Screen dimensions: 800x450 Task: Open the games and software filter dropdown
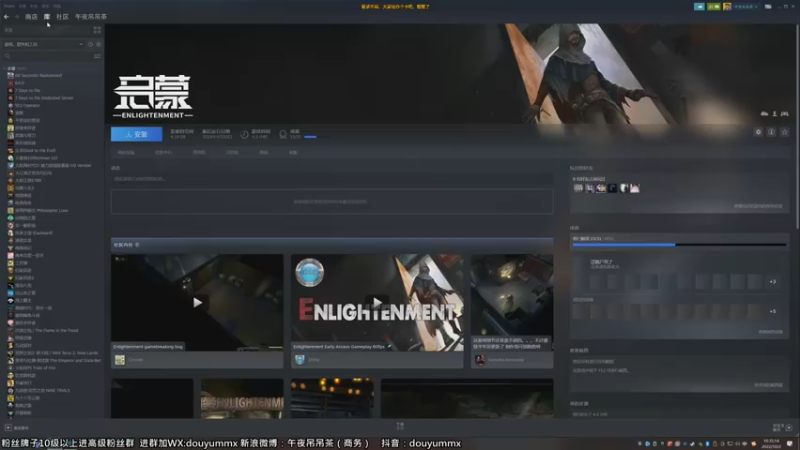click(44, 44)
